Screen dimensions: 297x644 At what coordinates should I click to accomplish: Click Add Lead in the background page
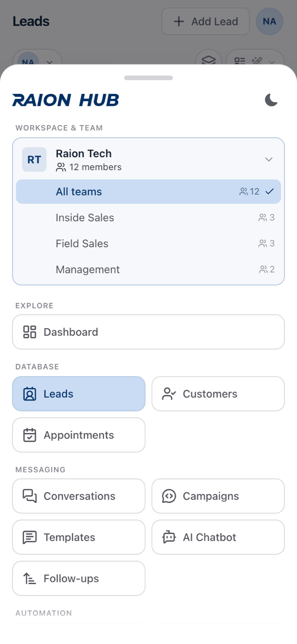tap(205, 21)
